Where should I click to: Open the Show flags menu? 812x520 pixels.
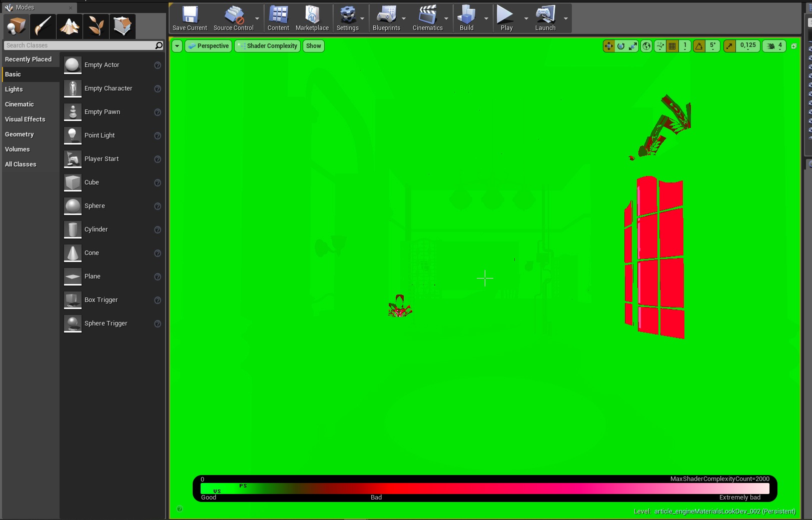[313, 45]
